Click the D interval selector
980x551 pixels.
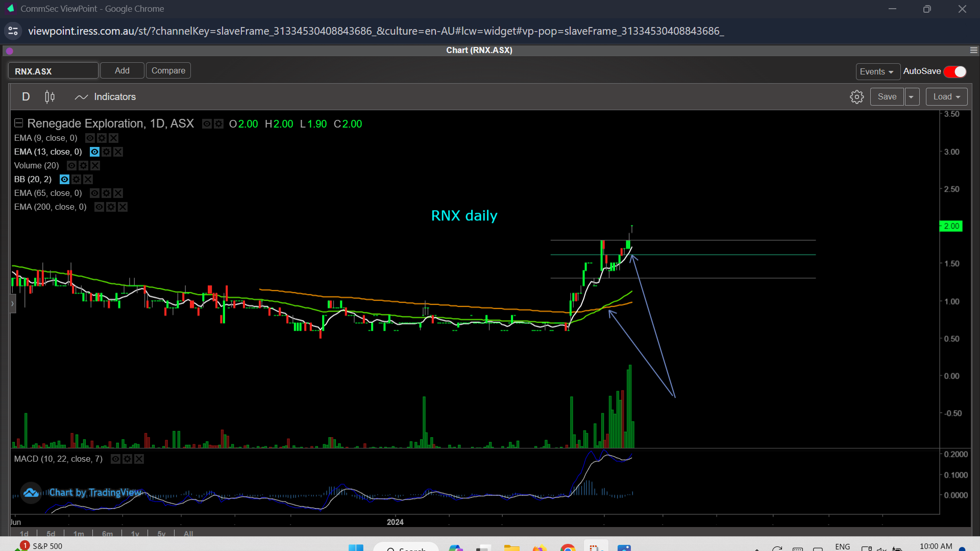pyautogui.click(x=26, y=97)
